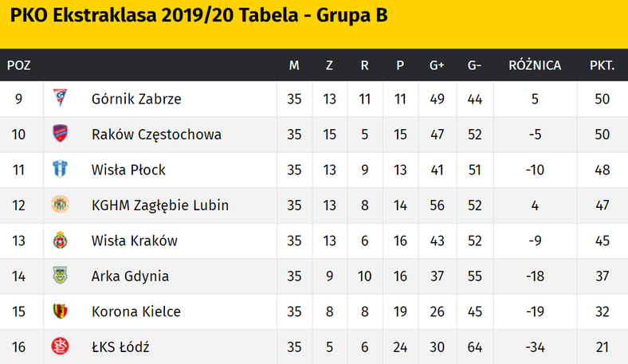Click the KGHM Zagłębie Lubin crest
Image resolution: width=628 pixels, height=364 pixels.
point(60,205)
